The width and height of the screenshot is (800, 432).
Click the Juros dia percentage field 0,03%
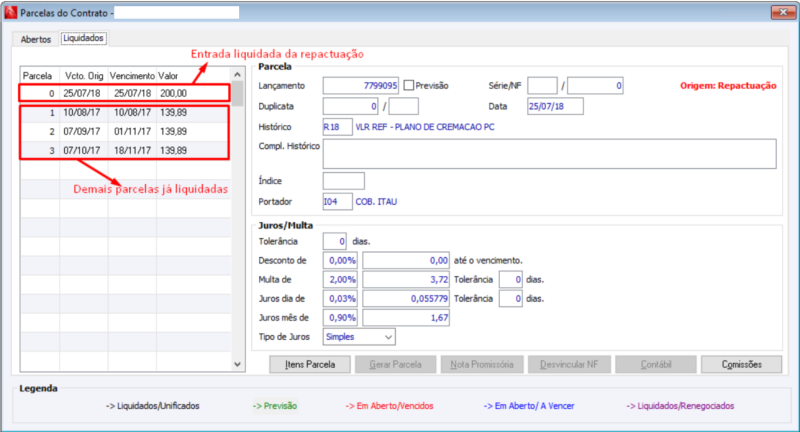(x=340, y=299)
